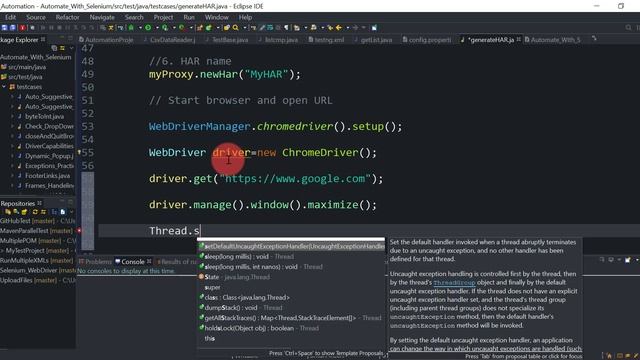Select the dumpStack() proposal
The width and height of the screenshot is (640, 360).
[291, 308]
